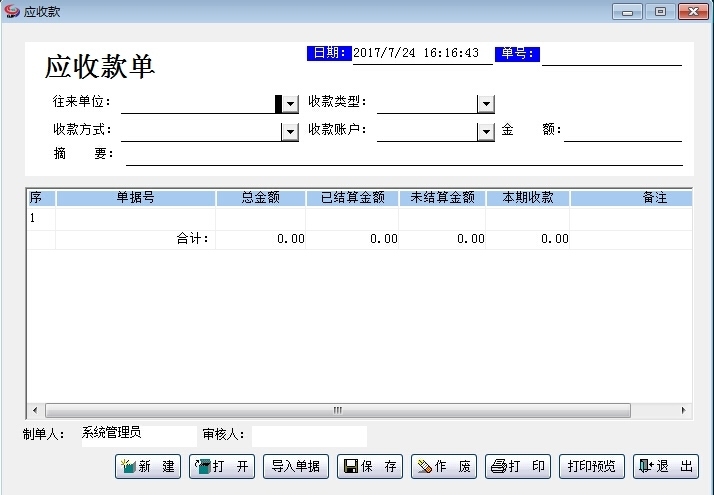Focus the 收款账户 text box
This screenshot has width=714, height=495.
(427, 132)
